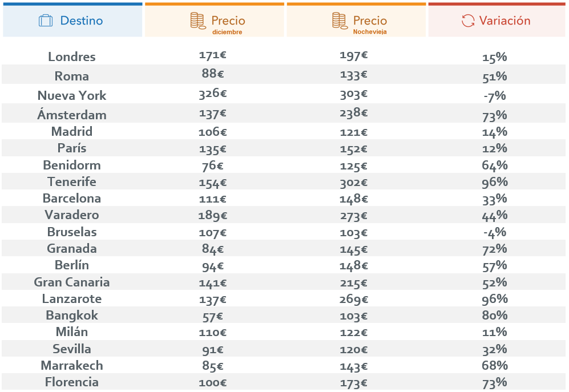The width and height of the screenshot is (569, 392).
Task: Click Florencia's 173€ Nochevieja price
Action: tap(354, 383)
